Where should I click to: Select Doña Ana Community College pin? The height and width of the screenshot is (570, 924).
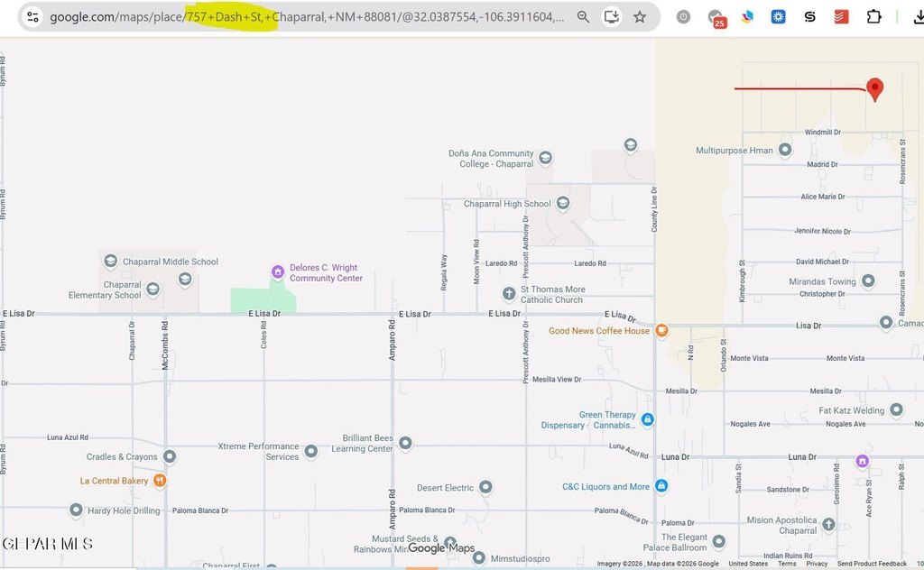coord(545,157)
